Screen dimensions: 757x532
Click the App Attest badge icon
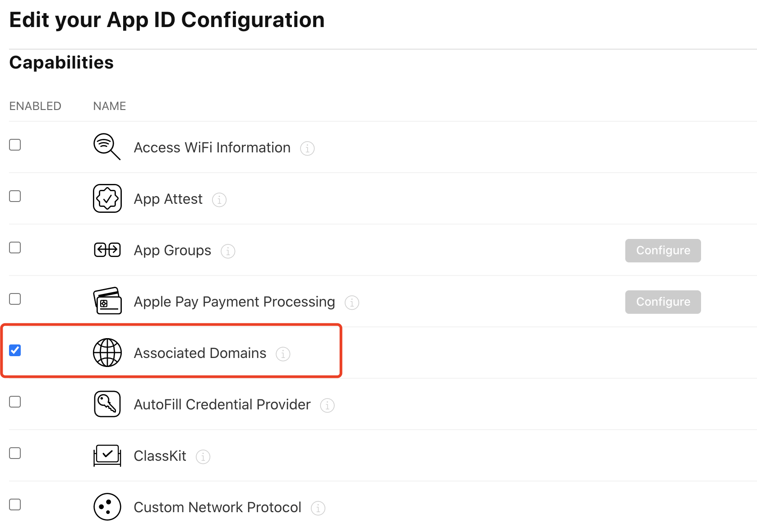click(x=107, y=198)
